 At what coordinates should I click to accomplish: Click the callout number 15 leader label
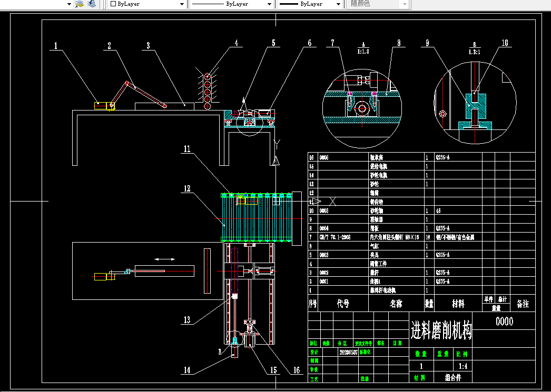pos(273,370)
